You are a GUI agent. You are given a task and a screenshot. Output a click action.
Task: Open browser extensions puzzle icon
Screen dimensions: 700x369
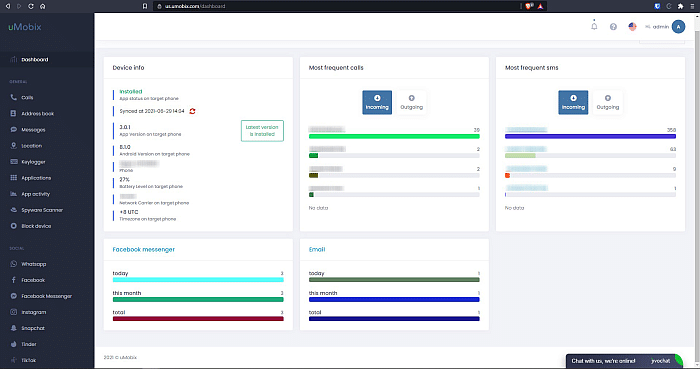680,6
